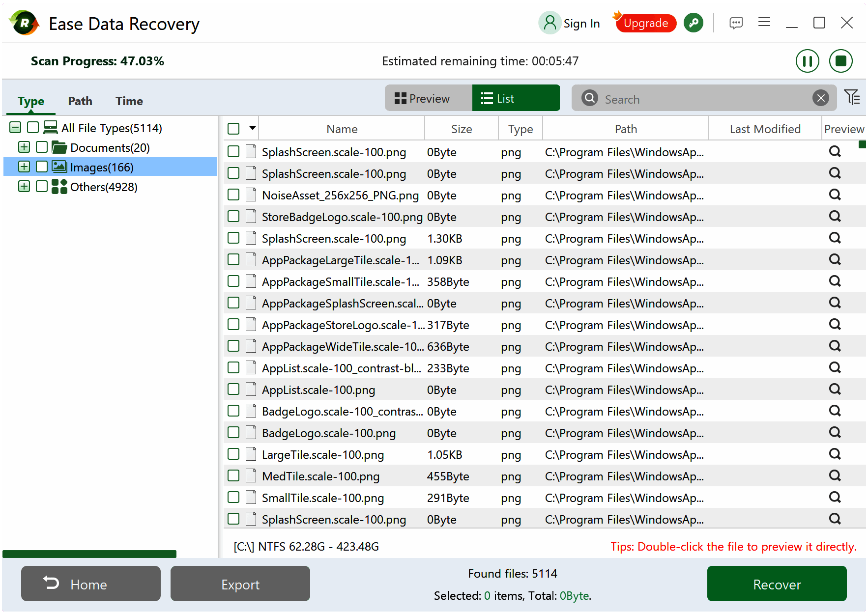Image resolution: width=868 pixels, height=613 pixels.
Task: Expand the Documents(20) tree node
Action: click(x=24, y=147)
